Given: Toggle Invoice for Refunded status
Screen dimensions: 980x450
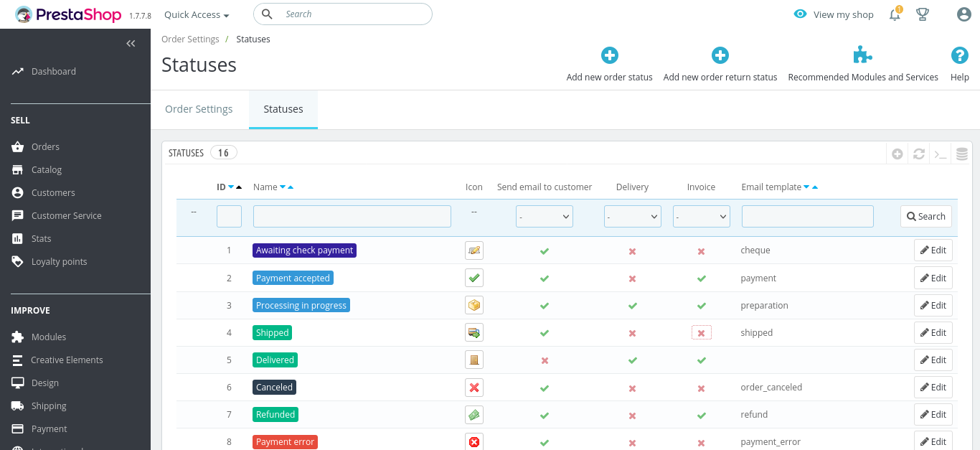Looking at the screenshot, I should click(702, 416).
